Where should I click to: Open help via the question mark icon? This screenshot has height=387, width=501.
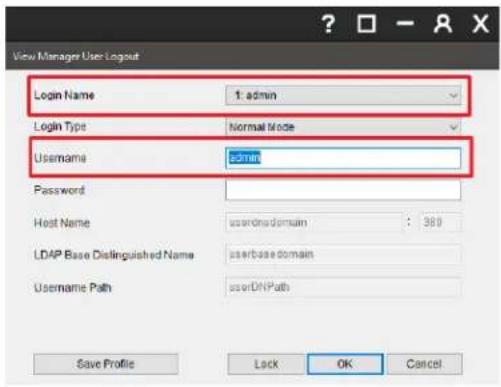(x=328, y=24)
